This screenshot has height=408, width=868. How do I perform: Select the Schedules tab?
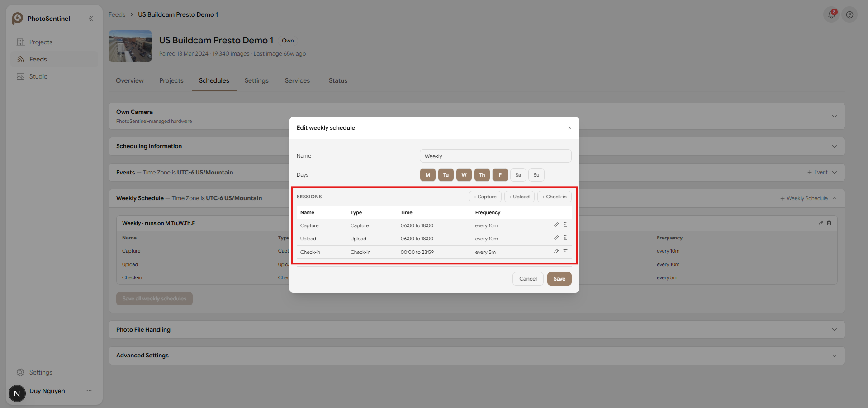pyautogui.click(x=214, y=80)
